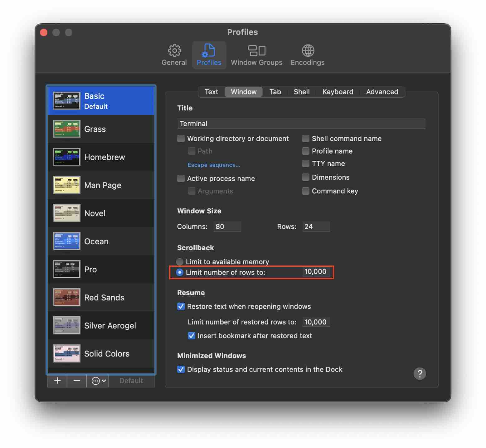Click the help question mark button

click(420, 373)
